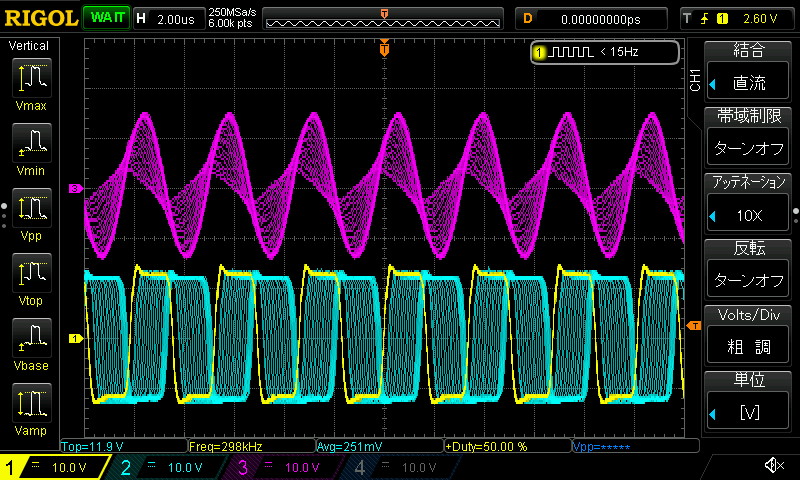The image size is (800, 480).
Task: Click the Avg=251mV measurement readout
Action: [x=380, y=446]
